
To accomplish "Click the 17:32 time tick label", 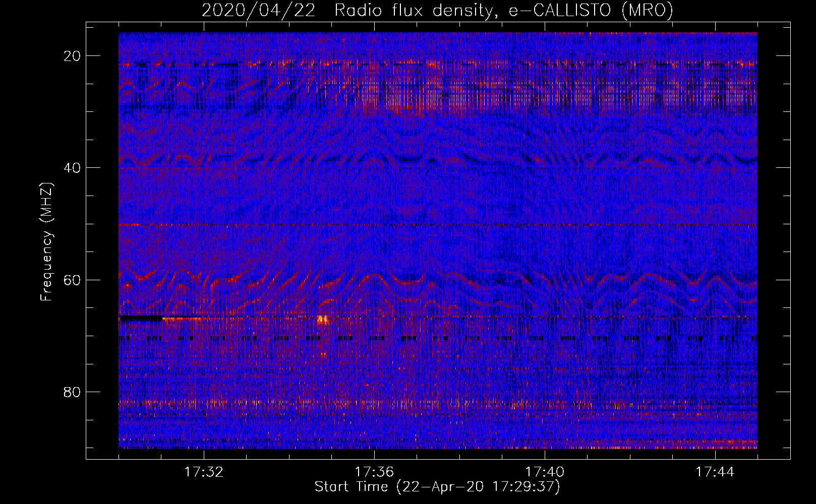I will tap(204, 472).
